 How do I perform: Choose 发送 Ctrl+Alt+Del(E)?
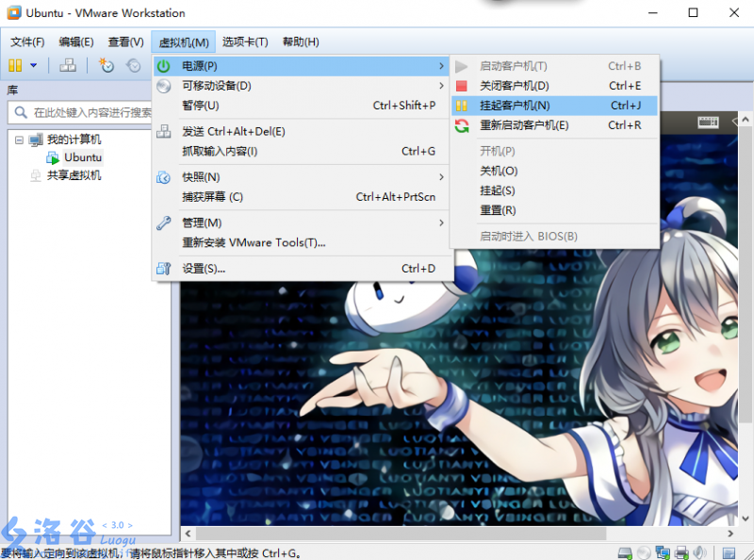point(303,131)
